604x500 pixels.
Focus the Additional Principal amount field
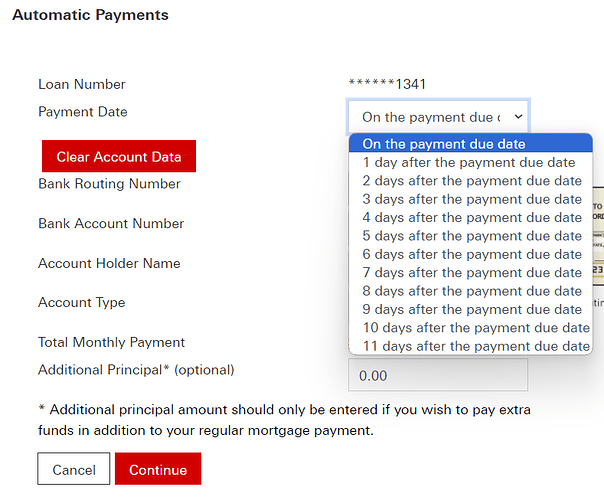[438, 375]
